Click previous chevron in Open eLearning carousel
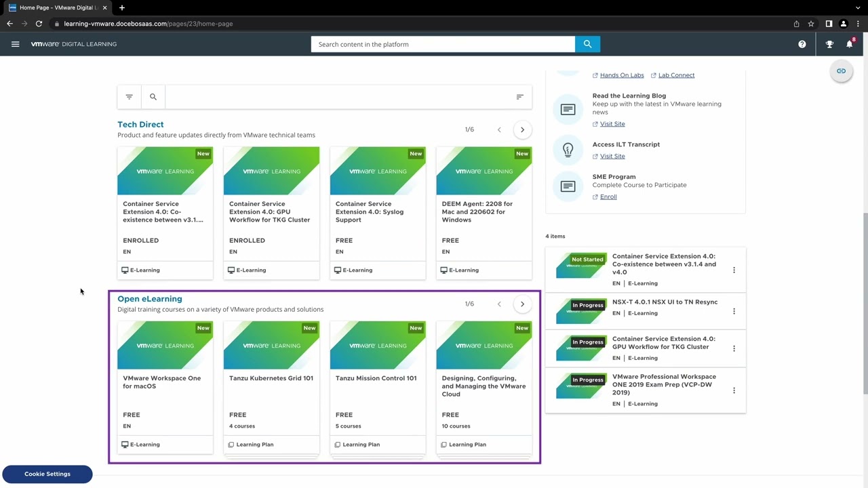Screen dimensions: 868x488 click(499, 304)
